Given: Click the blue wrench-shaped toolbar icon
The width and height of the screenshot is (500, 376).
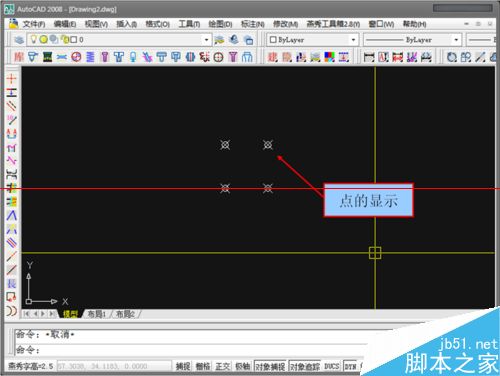Looking at the screenshot, I should pyautogui.click(x=62, y=57).
